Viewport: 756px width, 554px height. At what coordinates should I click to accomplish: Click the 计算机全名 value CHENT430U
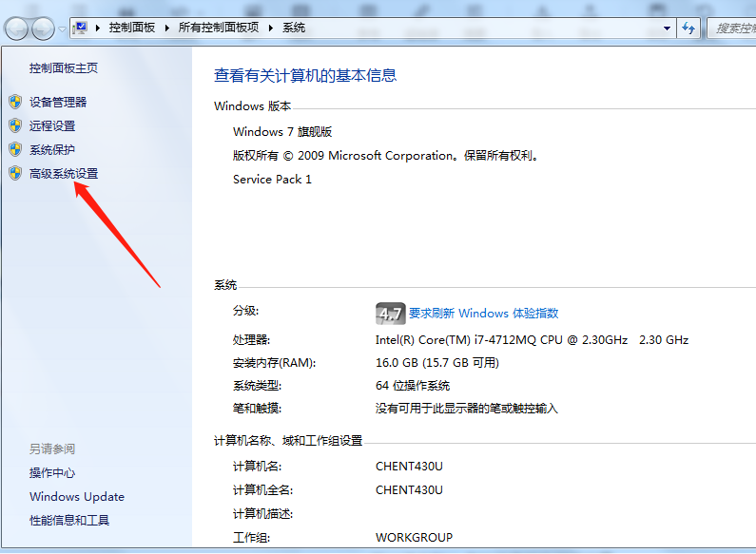[409, 490]
